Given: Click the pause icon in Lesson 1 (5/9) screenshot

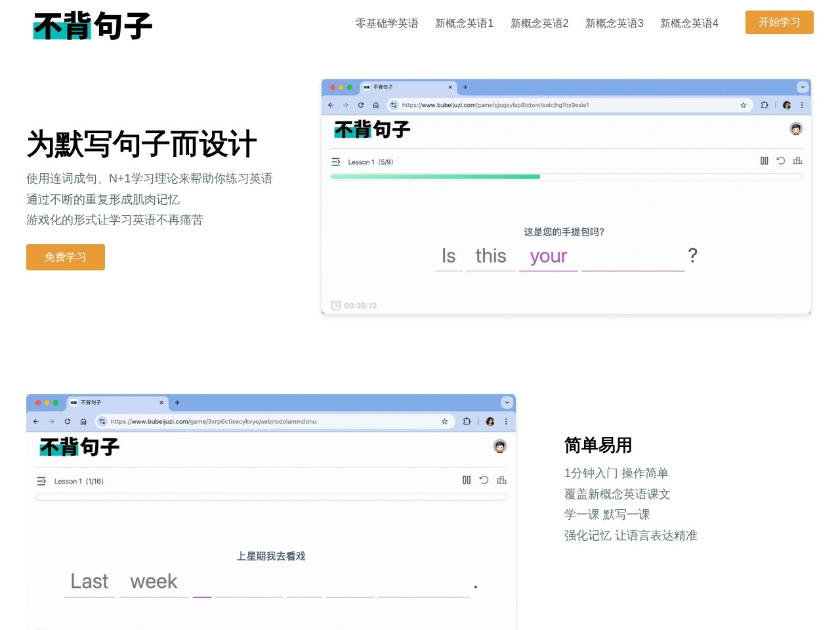Looking at the screenshot, I should [x=764, y=161].
